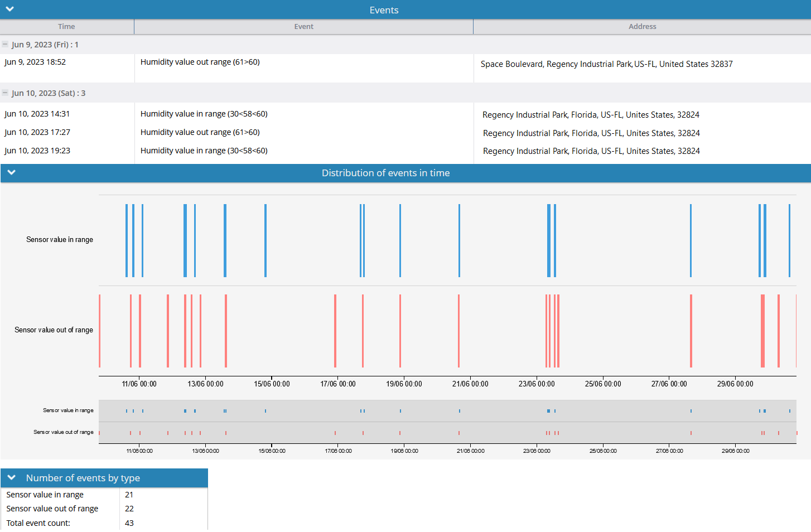Click the overview strip out-of-range row
This screenshot has height=532, width=811.
coord(447,433)
